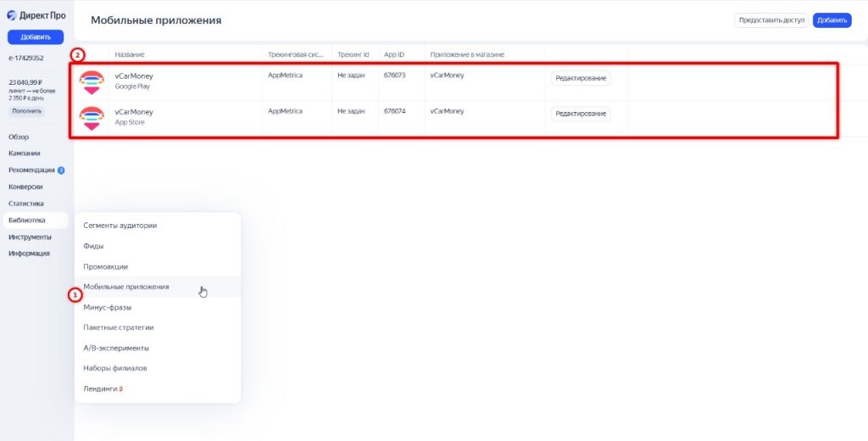
Task: Click the App ID column header
Action: tap(394, 55)
